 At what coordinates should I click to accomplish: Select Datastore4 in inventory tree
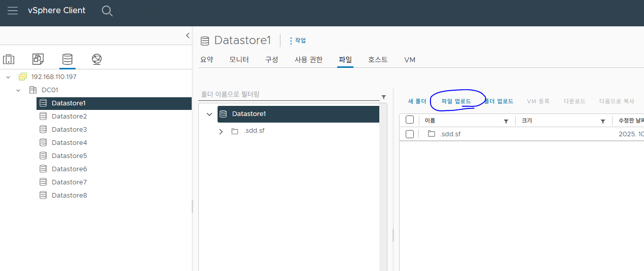69,142
